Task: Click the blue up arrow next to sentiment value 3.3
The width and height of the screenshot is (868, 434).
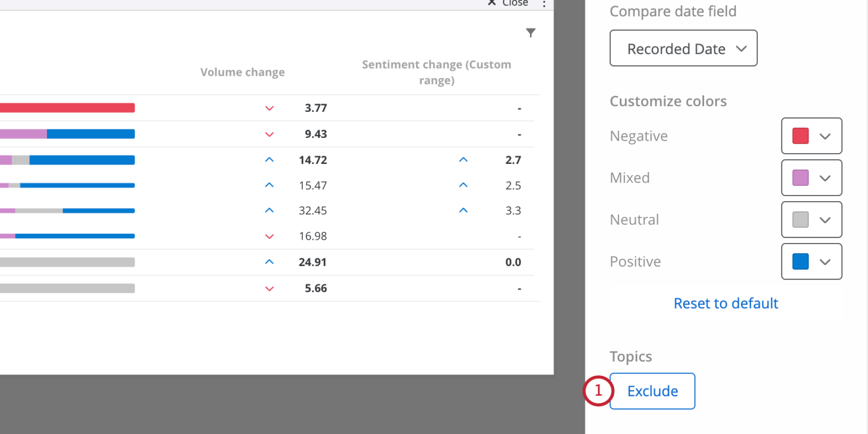Action: (463, 210)
